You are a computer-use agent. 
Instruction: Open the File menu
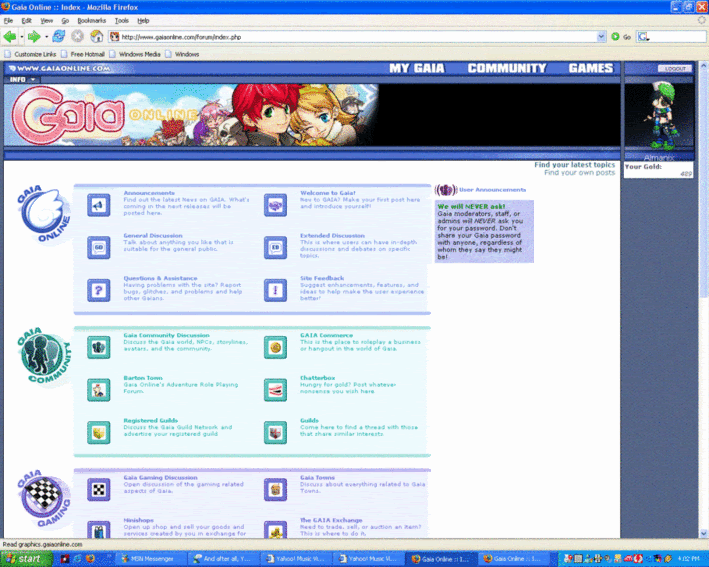pos(8,21)
